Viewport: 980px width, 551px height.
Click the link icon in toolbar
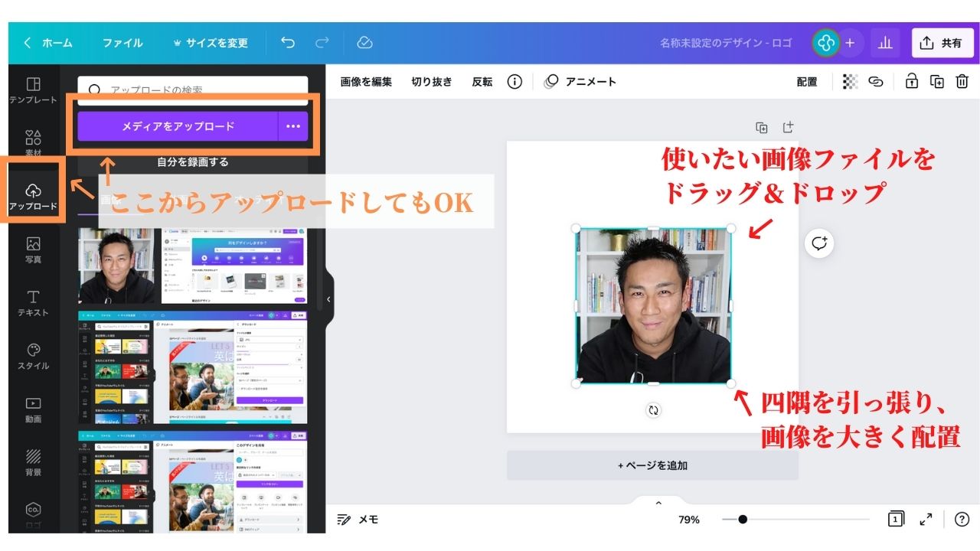[877, 82]
